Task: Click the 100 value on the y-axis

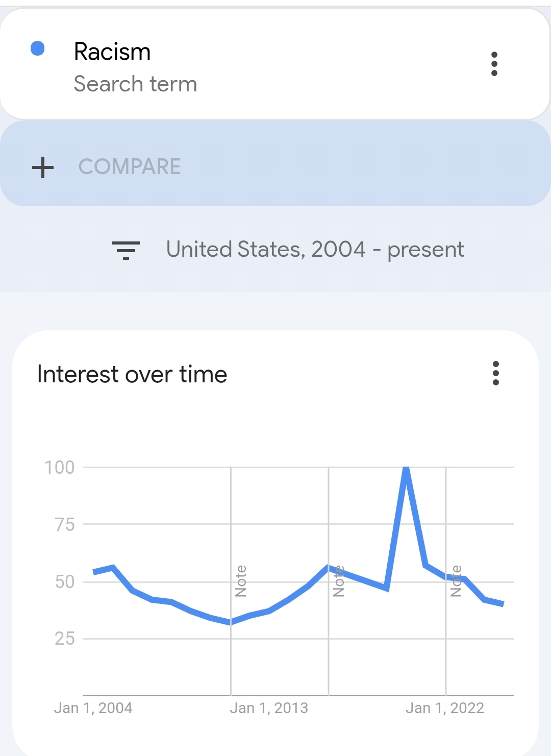Action: point(60,467)
